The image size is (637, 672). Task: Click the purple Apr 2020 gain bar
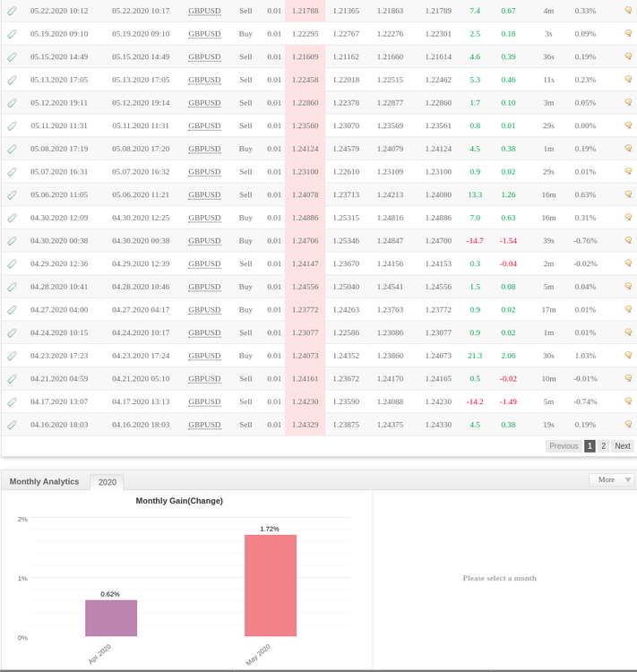coord(111,618)
